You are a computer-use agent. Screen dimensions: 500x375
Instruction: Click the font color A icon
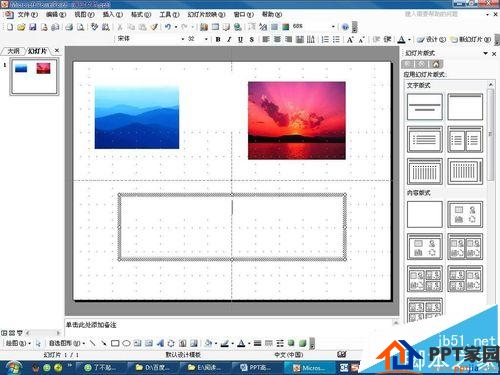402,39
